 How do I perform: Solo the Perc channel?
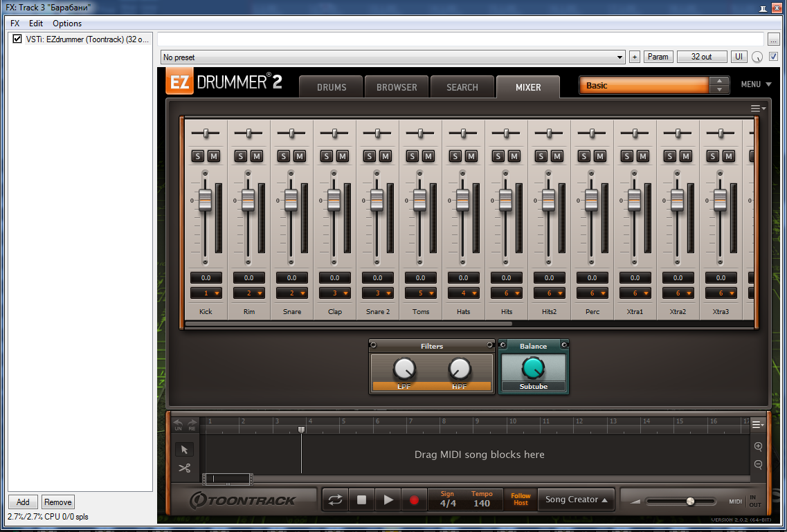pos(584,156)
